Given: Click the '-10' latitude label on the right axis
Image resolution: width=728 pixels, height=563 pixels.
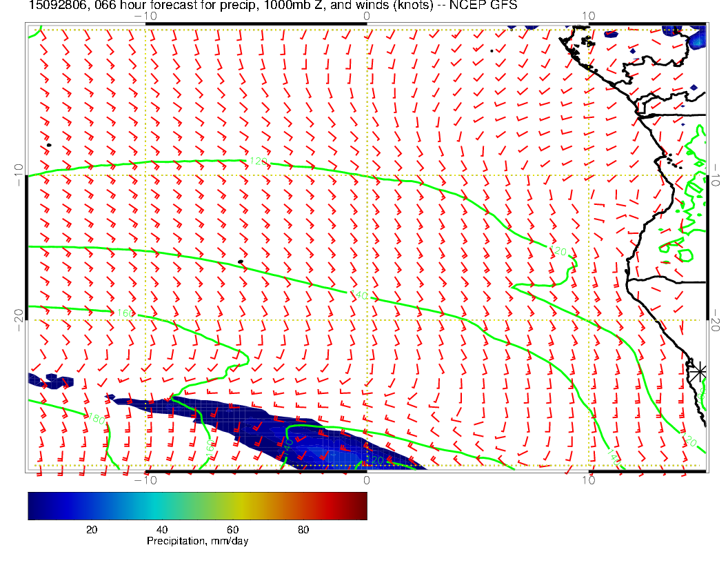Looking at the screenshot, I should (715, 175).
